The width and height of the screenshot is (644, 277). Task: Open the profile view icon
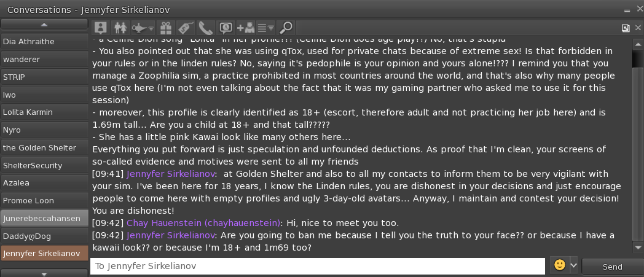coord(101,28)
